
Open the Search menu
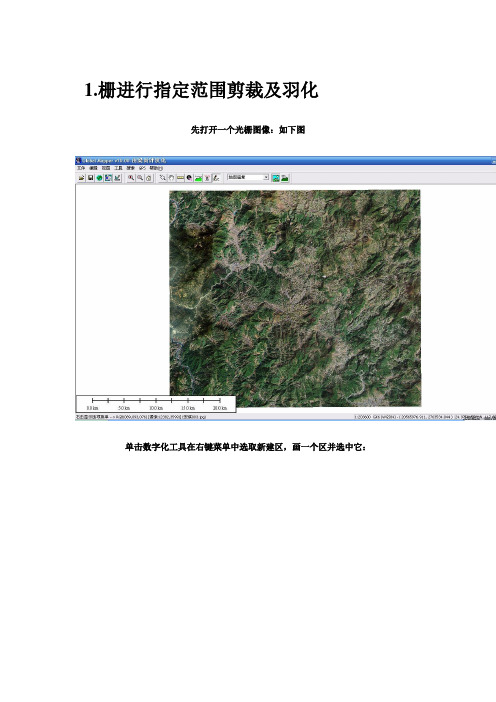(x=130, y=168)
